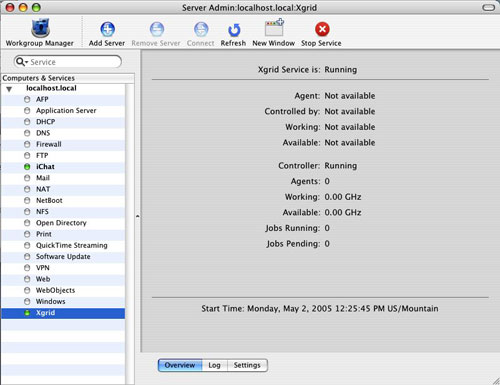Click the FTP status indicator icon
500x385 pixels.
click(x=27, y=156)
